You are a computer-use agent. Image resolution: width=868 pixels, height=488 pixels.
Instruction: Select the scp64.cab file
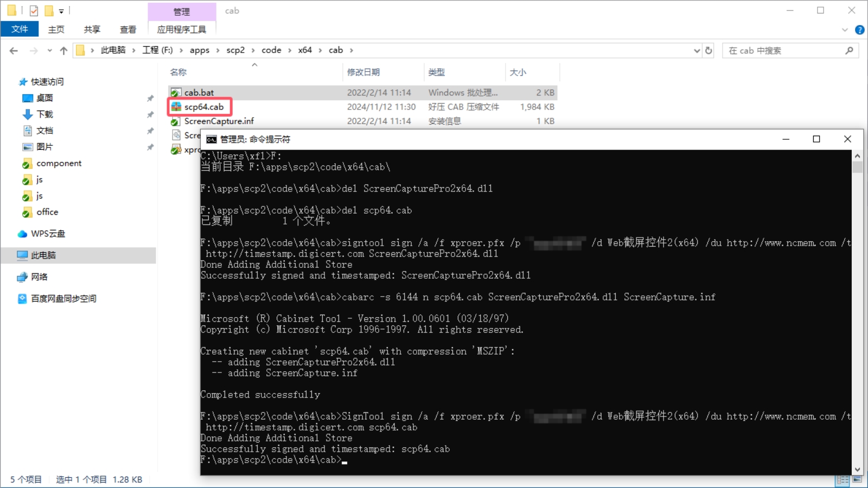point(203,107)
